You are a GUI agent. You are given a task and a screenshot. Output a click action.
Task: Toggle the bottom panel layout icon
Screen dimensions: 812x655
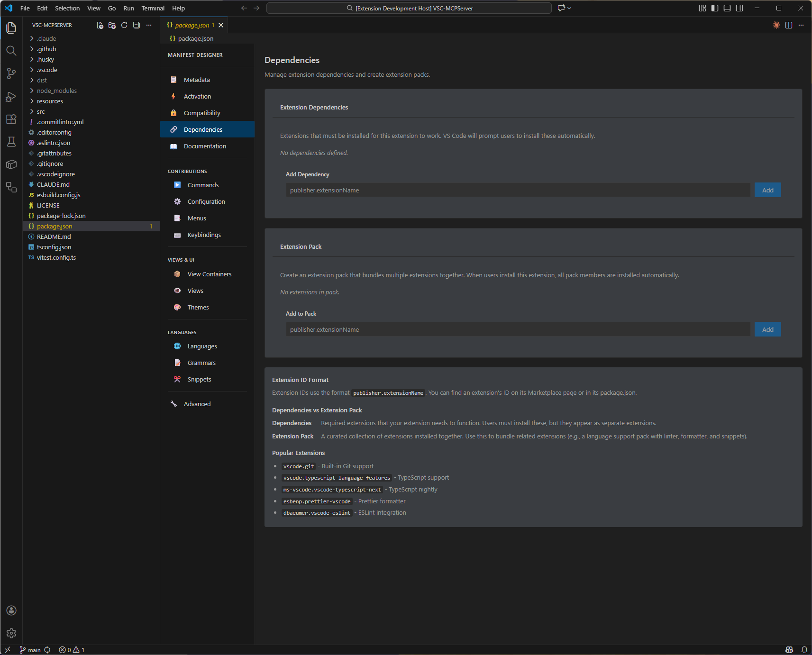click(727, 8)
